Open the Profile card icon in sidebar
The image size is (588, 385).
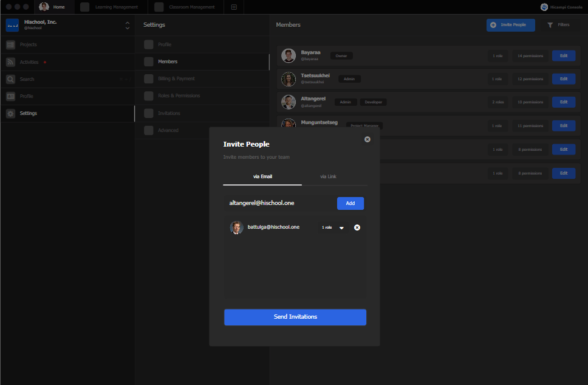[10, 96]
